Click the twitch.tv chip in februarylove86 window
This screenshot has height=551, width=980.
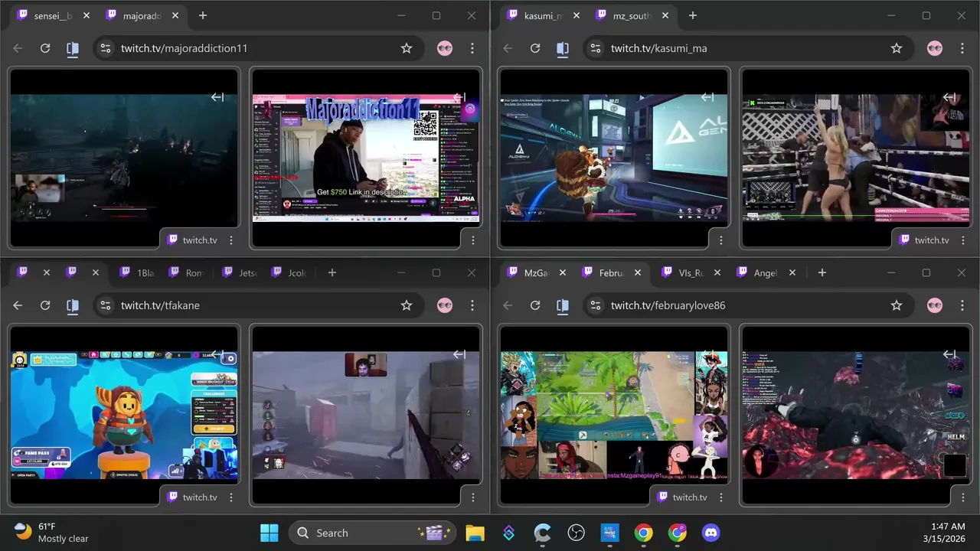(x=681, y=497)
